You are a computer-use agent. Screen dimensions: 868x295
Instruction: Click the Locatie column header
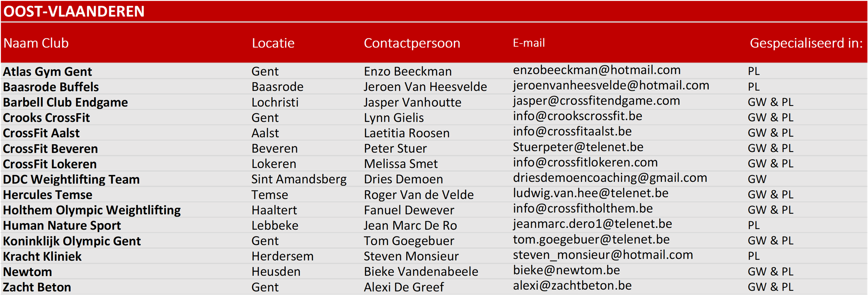273,43
